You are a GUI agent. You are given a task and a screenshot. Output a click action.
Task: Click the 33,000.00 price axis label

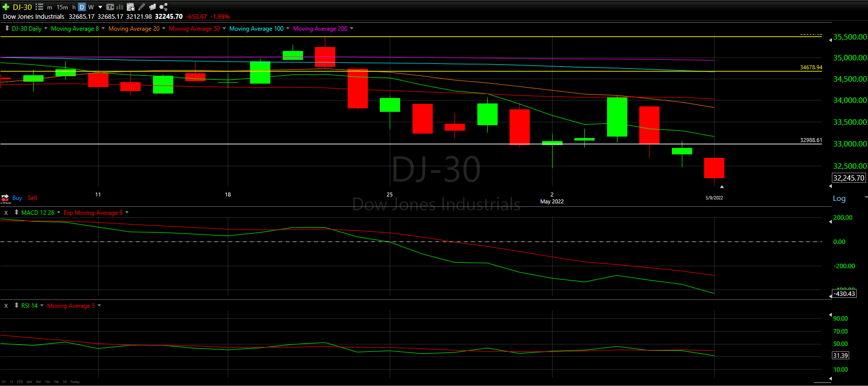[850, 144]
